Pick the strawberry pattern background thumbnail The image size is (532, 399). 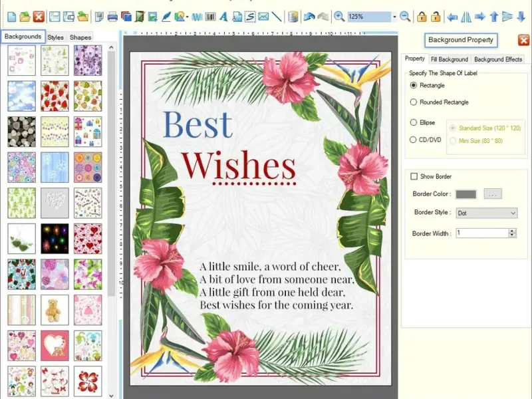(55, 96)
